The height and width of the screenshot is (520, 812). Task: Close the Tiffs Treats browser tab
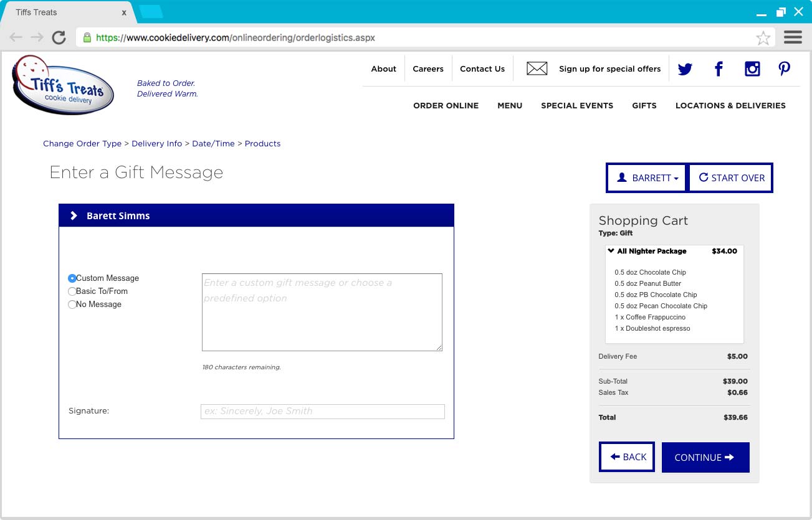(x=124, y=12)
